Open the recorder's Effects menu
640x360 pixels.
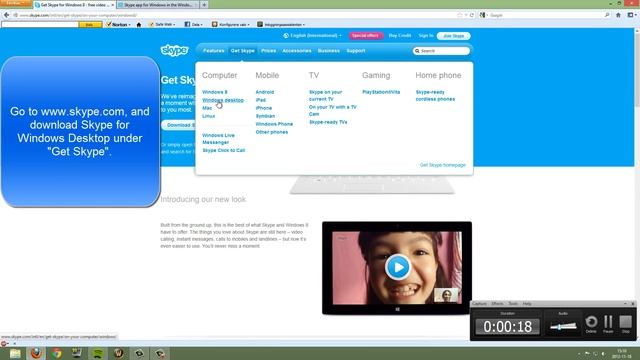[x=497, y=304]
